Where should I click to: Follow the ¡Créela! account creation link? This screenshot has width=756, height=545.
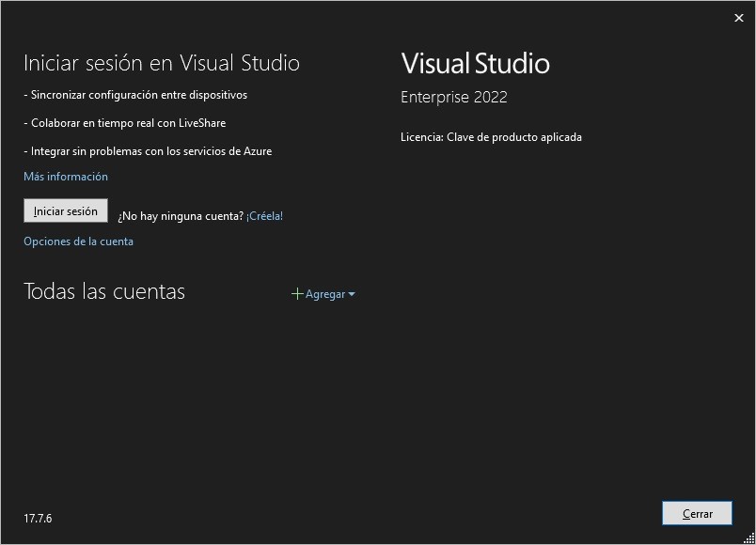tap(264, 216)
